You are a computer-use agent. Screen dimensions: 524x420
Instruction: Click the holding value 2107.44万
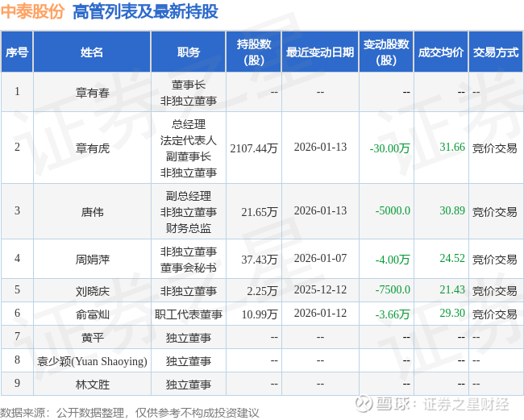tap(254, 148)
